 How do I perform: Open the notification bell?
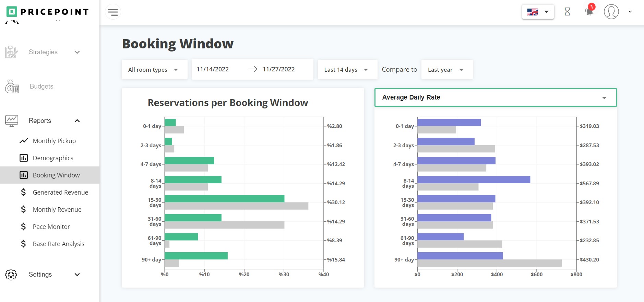tap(589, 12)
